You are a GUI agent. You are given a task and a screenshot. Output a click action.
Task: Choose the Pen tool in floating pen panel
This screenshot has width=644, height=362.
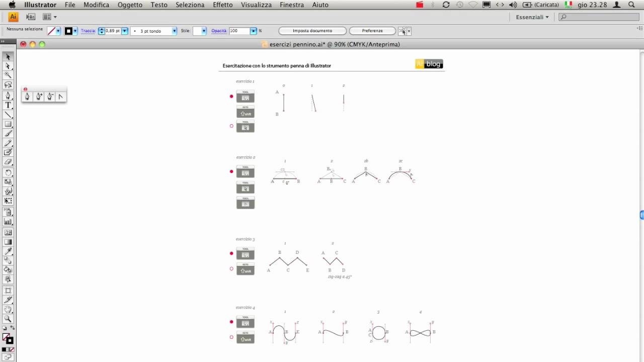pyautogui.click(x=27, y=97)
